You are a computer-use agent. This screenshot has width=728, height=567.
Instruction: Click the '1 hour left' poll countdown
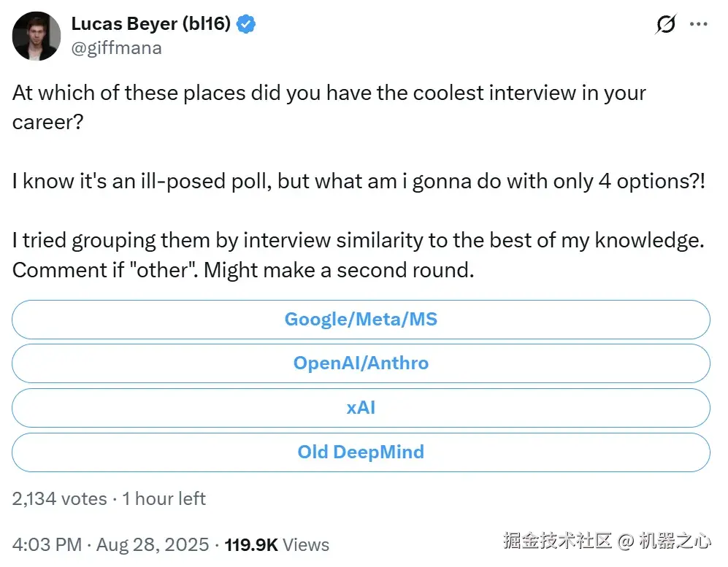tap(164, 498)
